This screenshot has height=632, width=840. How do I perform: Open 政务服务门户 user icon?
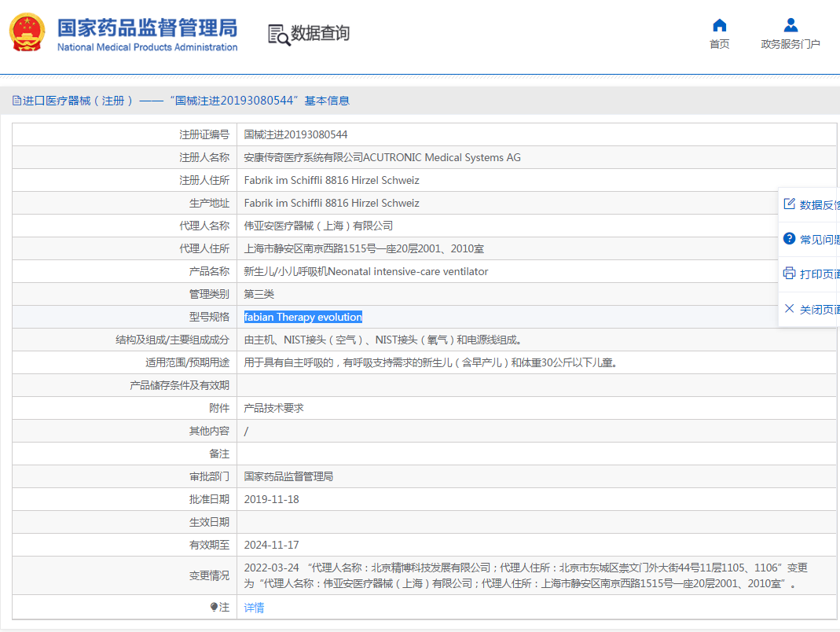pyautogui.click(x=790, y=25)
